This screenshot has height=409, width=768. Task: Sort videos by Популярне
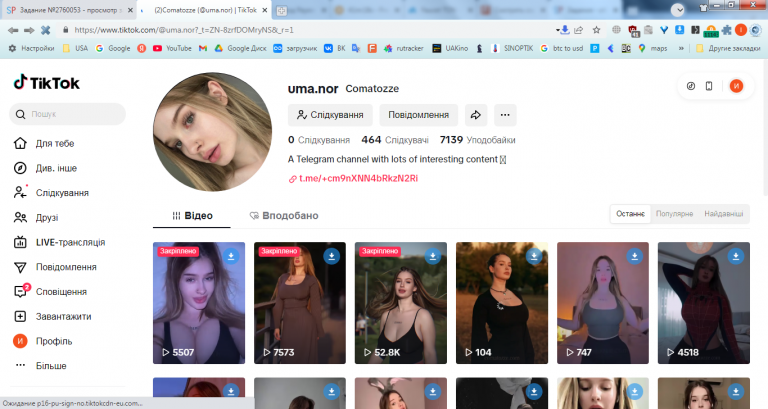pyautogui.click(x=674, y=214)
